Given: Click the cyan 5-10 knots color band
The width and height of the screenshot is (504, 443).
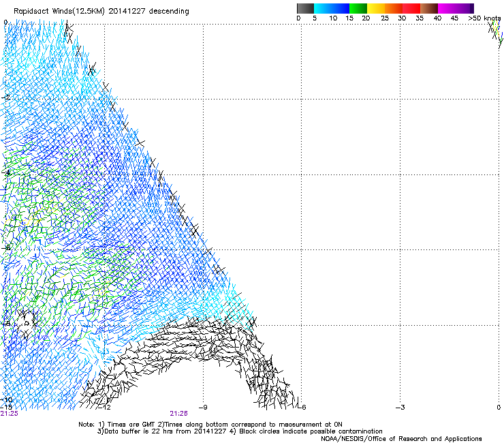Looking at the screenshot, I should [x=323, y=8].
